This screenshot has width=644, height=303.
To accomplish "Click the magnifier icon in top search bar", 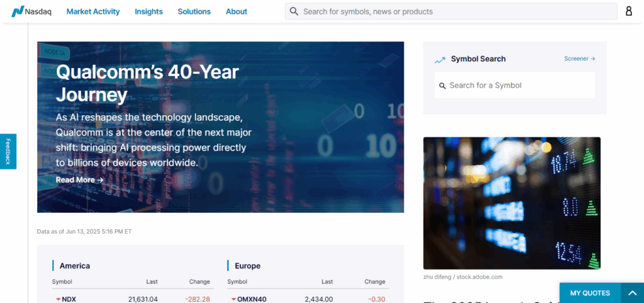I will tap(294, 11).
